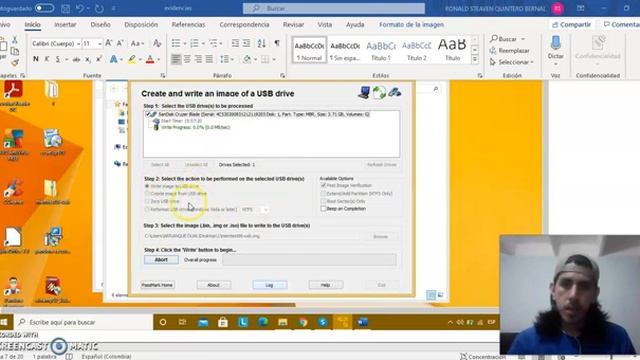Activate the Format Painter brush

point(15,62)
